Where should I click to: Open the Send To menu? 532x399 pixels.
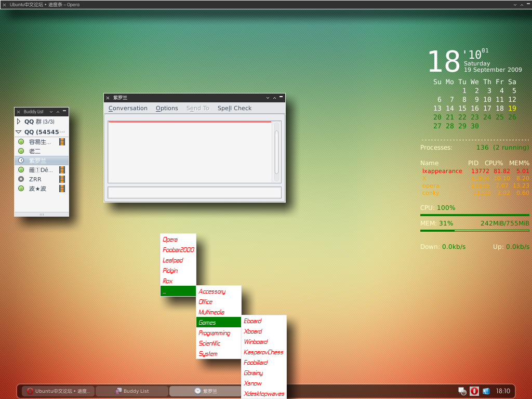click(x=198, y=108)
